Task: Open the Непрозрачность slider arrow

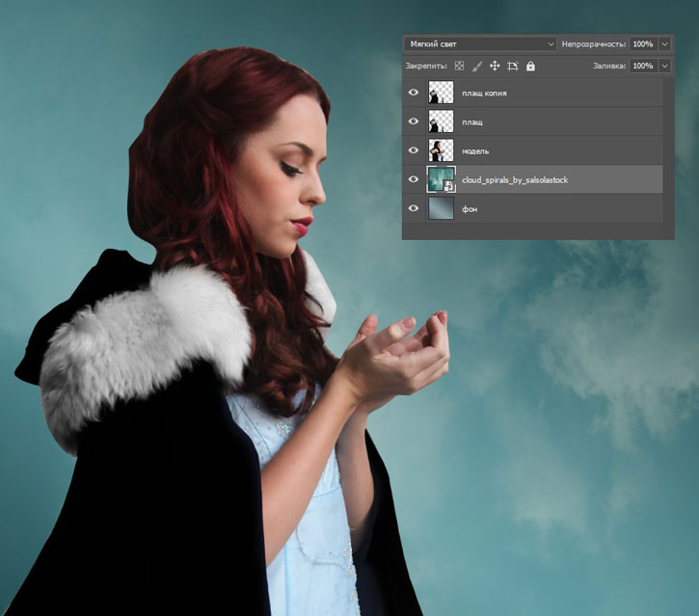Action: (x=664, y=44)
